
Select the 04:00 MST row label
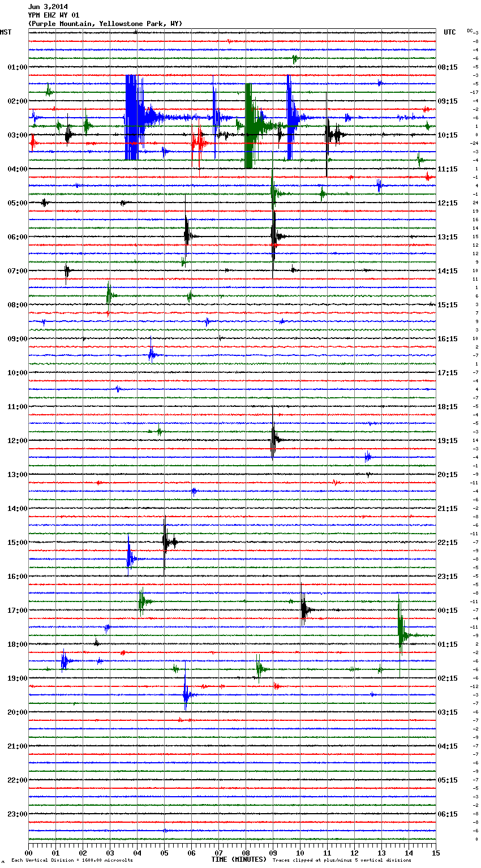[18, 169]
